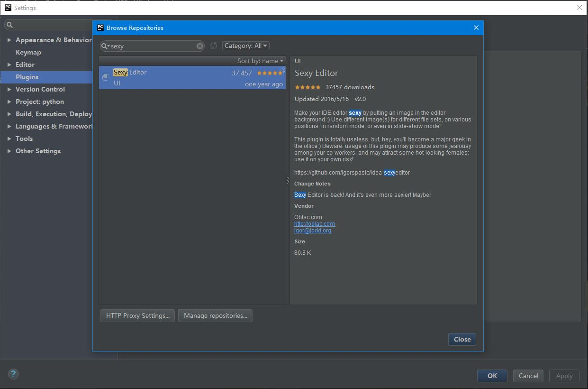Click the Sexy Editor plugin row icon
This screenshot has height=389, width=588.
[106, 77]
